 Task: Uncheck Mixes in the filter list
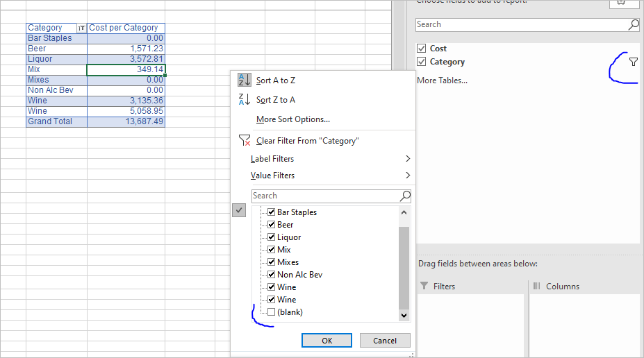pyautogui.click(x=271, y=262)
